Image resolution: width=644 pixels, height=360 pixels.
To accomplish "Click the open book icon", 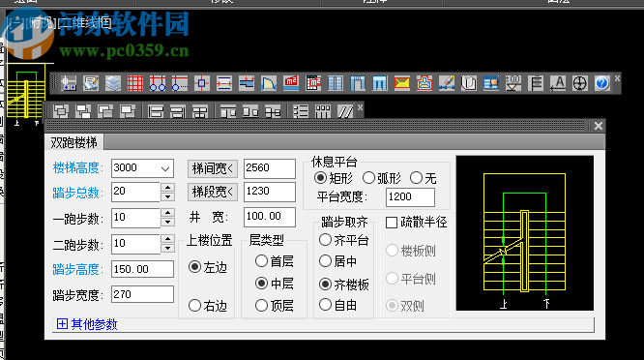I will (469, 83).
